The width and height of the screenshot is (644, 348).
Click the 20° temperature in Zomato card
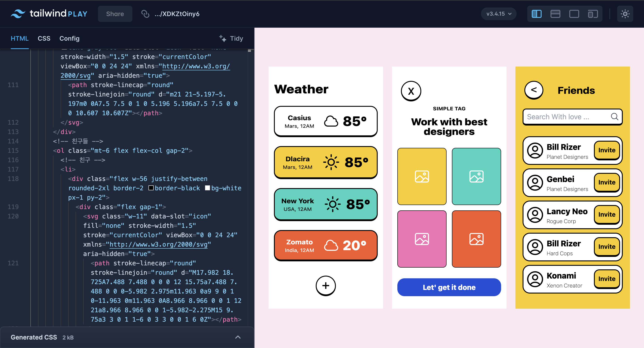pyautogui.click(x=354, y=245)
